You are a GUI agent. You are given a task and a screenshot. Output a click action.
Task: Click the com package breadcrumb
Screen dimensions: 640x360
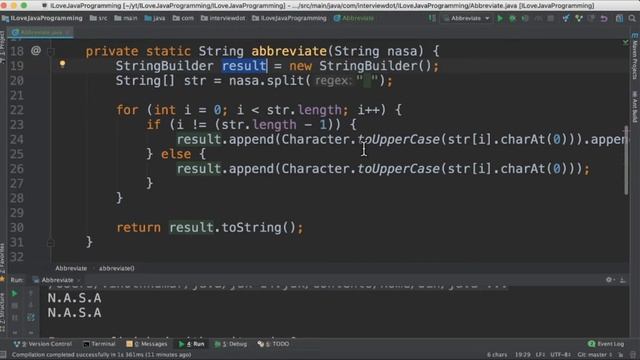point(184,18)
